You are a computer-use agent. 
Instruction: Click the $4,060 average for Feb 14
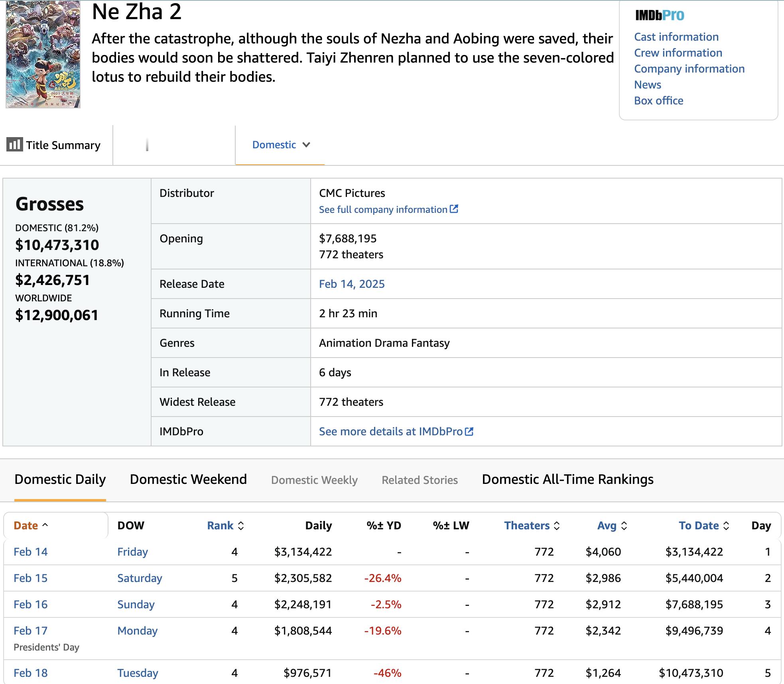tap(603, 552)
